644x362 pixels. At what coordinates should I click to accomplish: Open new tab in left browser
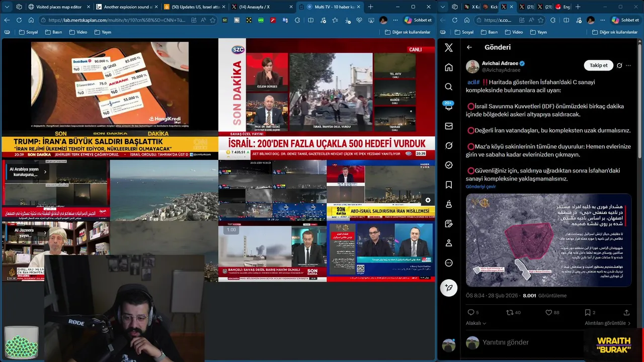click(371, 7)
